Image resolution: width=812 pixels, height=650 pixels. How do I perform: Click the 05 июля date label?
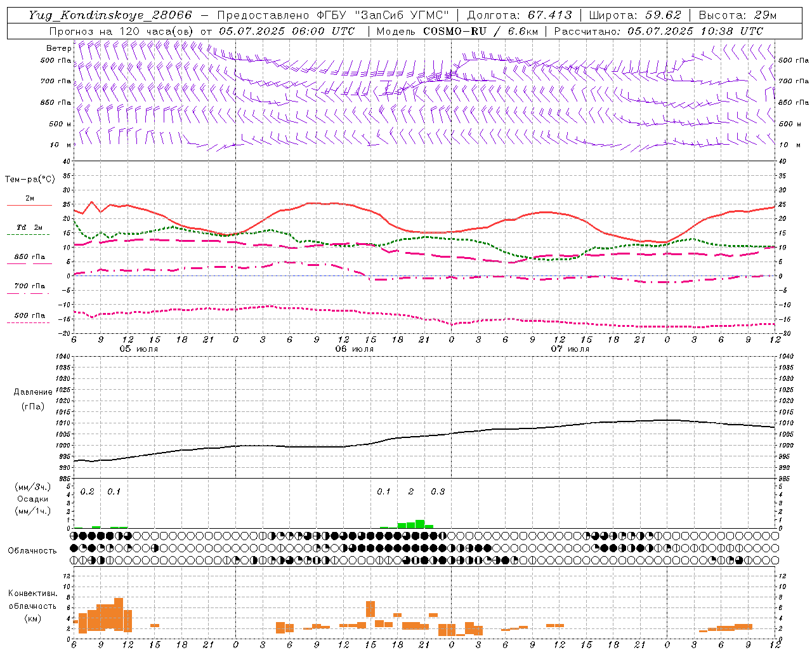139,349
